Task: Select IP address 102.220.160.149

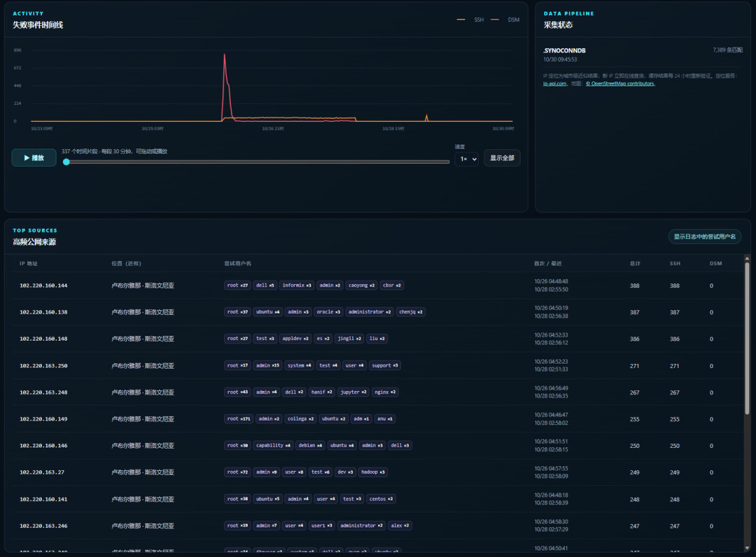Action: [43, 419]
